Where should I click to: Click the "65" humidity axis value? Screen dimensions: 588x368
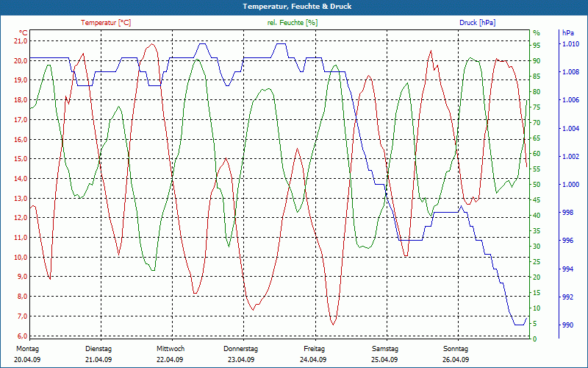(537, 138)
